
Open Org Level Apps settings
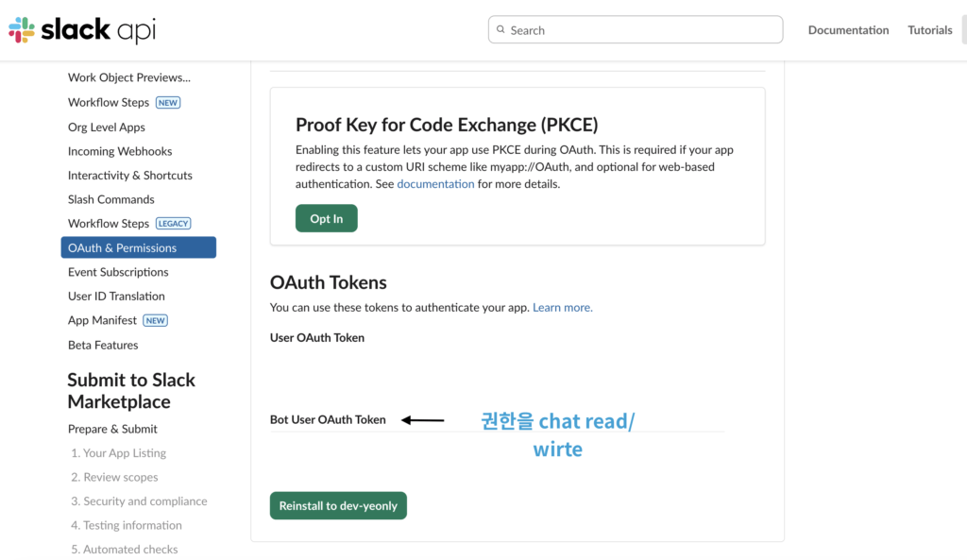tap(107, 127)
